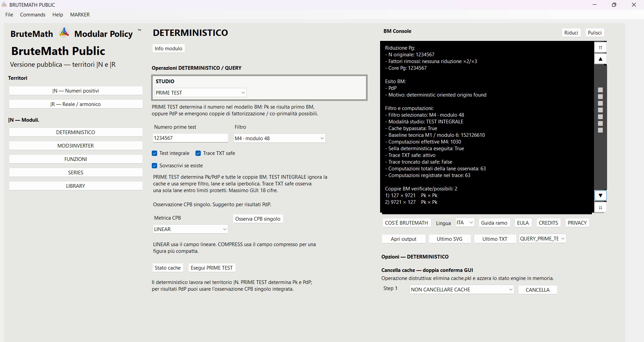Click the CANCELLA cache button

click(538, 290)
